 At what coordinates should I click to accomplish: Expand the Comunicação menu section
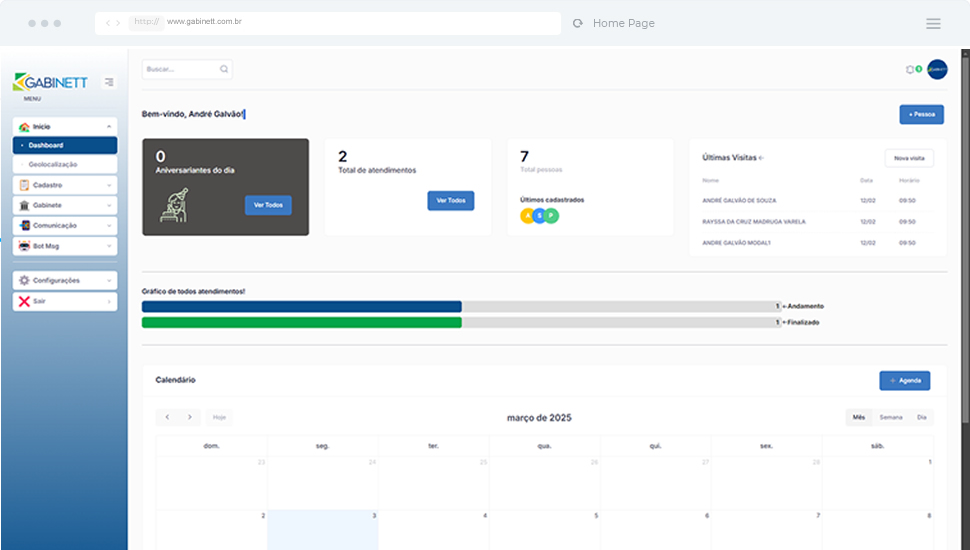(x=65, y=226)
